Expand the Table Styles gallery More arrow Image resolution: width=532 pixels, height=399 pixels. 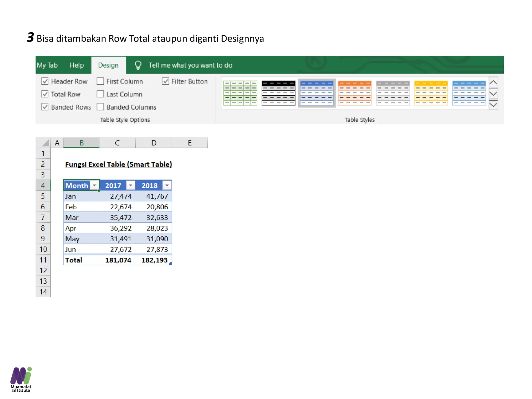493,105
